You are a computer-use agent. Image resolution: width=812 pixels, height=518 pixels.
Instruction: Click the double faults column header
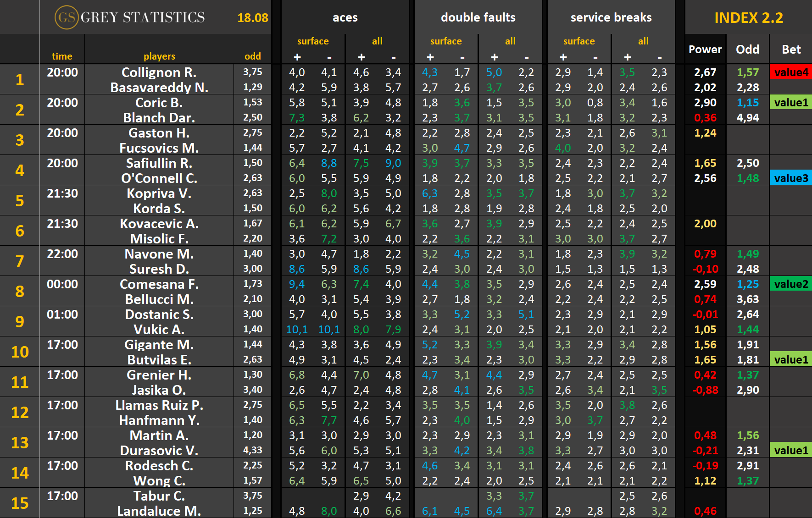point(478,17)
